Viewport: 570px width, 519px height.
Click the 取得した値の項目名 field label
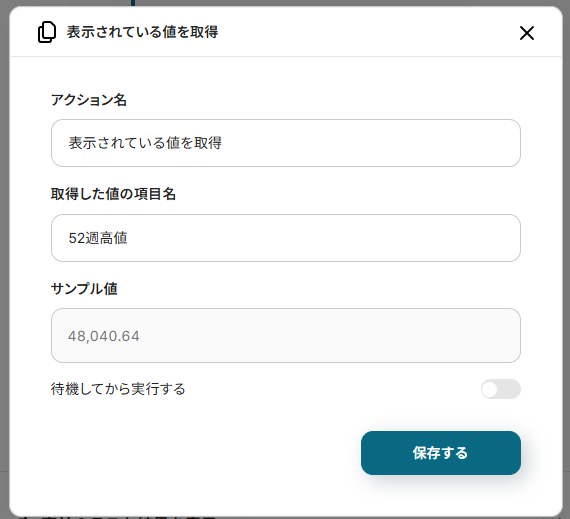click(113, 194)
